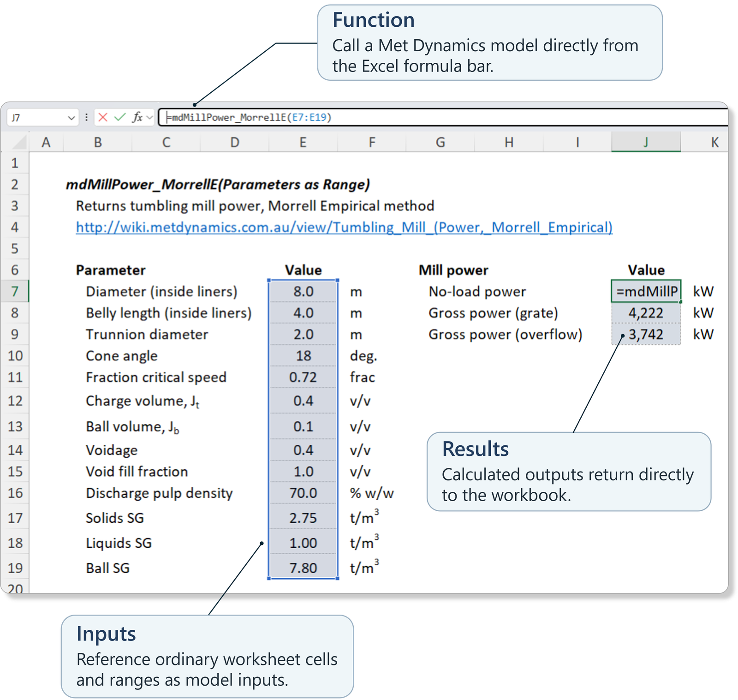Click the three-dot formula bar handle
Viewport: 738px width, 700px height.
tap(86, 117)
